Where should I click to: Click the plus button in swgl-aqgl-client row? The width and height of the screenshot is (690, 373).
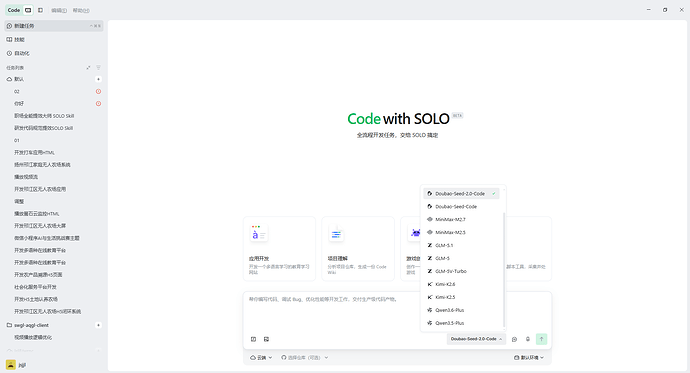point(98,325)
